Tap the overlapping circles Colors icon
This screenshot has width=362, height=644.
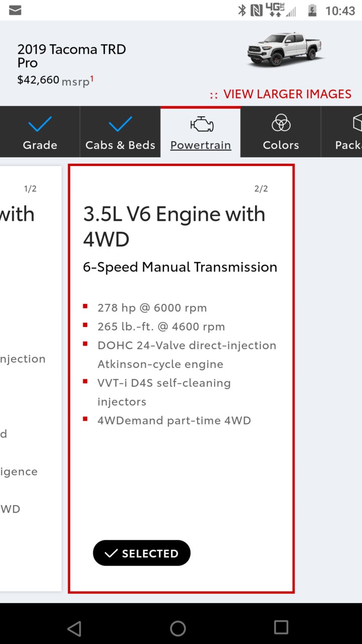pos(281,124)
